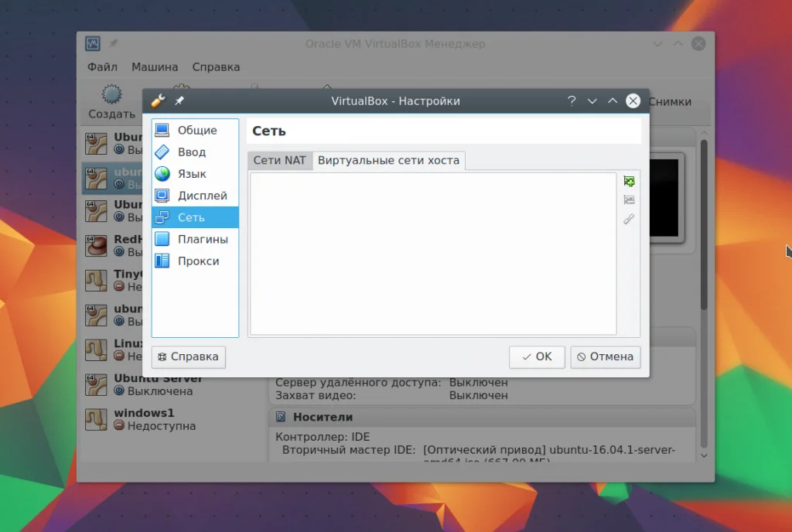Add a new host-only network
Screen dimensions: 792x532
point(629,181)
